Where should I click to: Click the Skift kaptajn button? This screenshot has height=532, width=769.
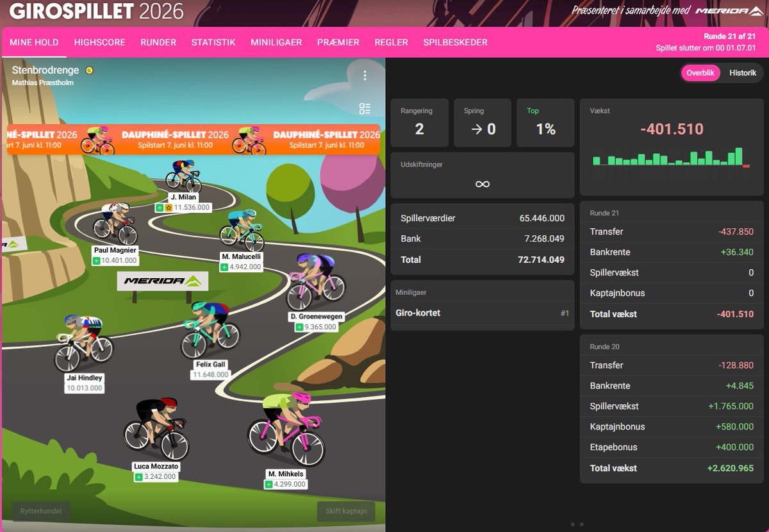coord(346,511)
